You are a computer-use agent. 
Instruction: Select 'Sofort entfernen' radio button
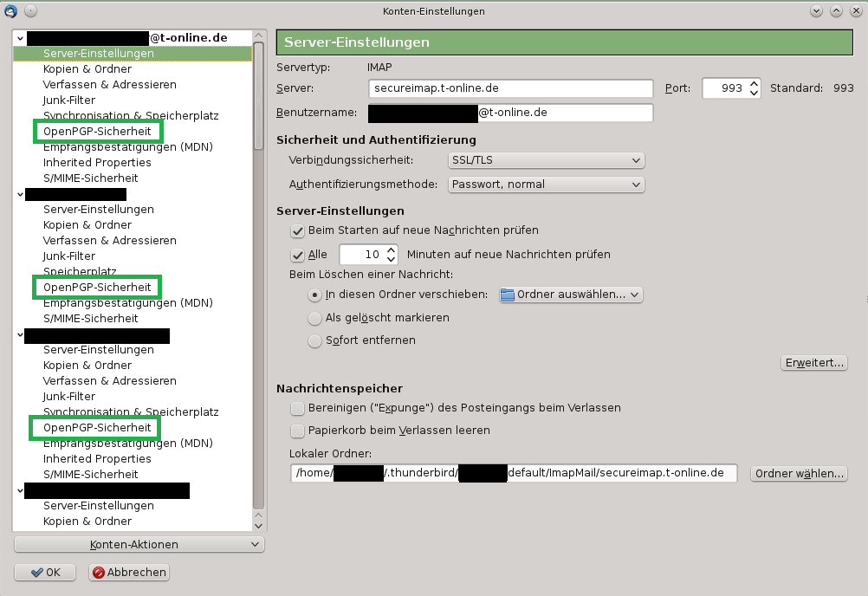tap(314, 340)
